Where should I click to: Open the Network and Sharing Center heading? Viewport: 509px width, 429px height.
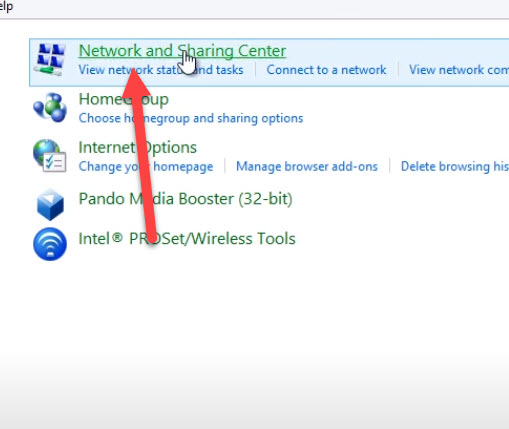click(x=182, y=51)
